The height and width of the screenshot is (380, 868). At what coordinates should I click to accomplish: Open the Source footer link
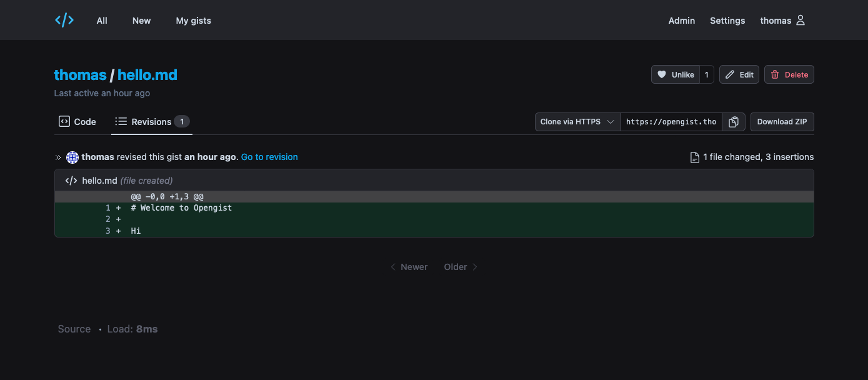pyautogui.click(x=74, y=329)
